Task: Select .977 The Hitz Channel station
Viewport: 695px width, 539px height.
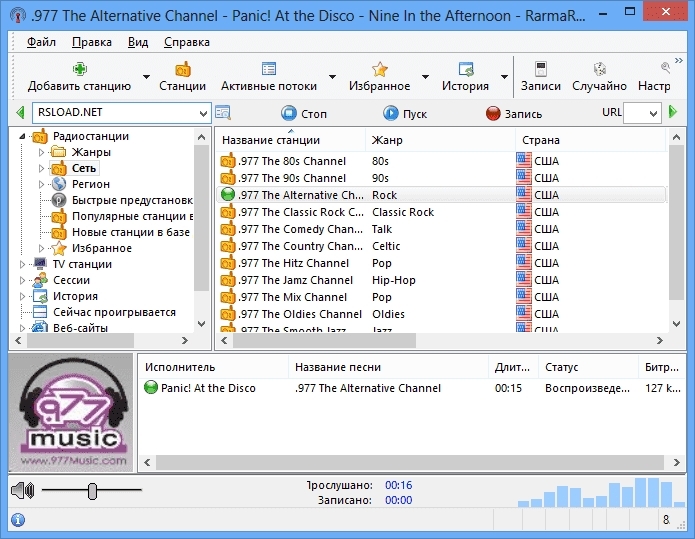Action: tap(293, 263)
